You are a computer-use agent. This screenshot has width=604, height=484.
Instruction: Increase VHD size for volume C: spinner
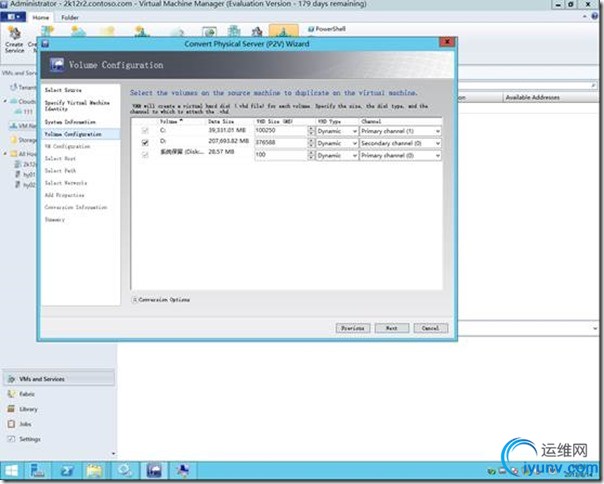[311, 129]
